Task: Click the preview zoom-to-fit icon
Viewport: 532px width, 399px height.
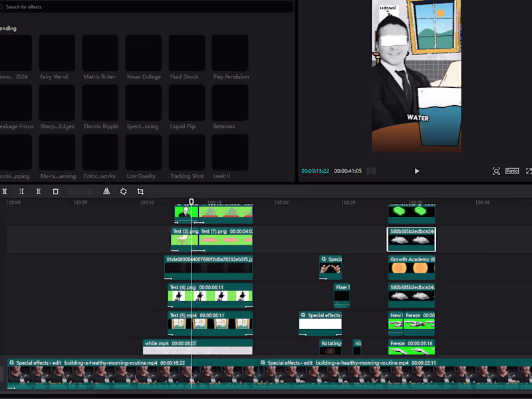Action: 496,171
